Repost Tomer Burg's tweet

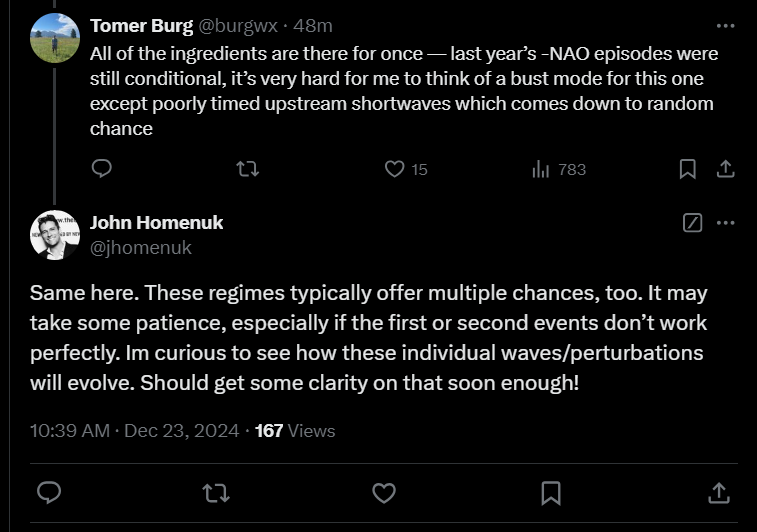248,169
